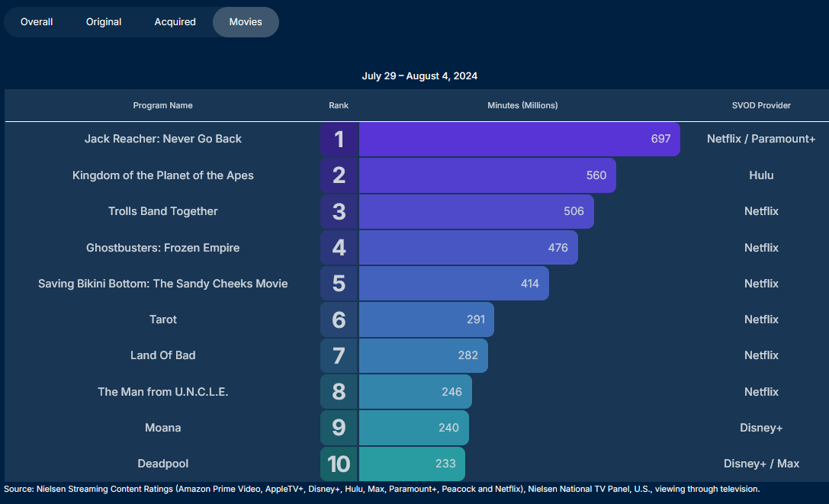Select the Original tab

[x=104, y=22]
